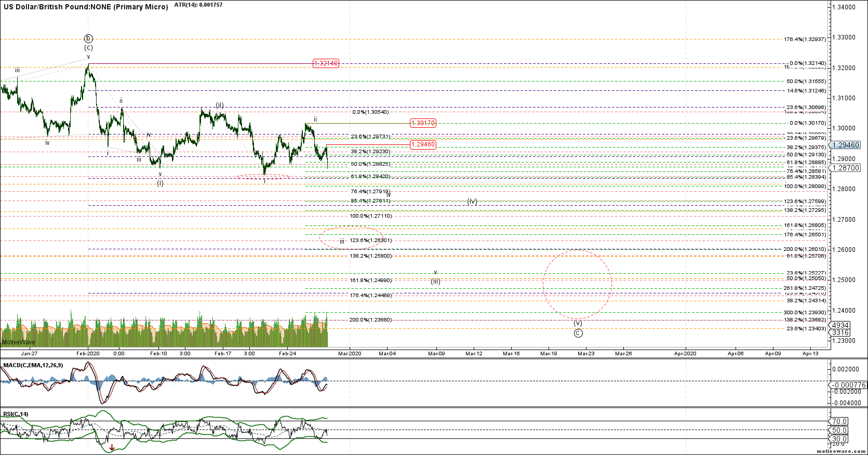
Task: Click the circled c wave label
Action: 578,333
